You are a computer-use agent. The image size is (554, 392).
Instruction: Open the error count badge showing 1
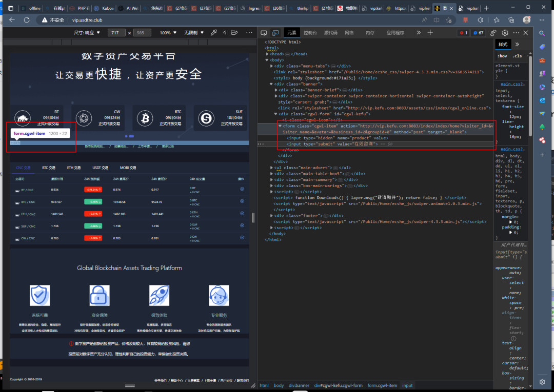463,33
